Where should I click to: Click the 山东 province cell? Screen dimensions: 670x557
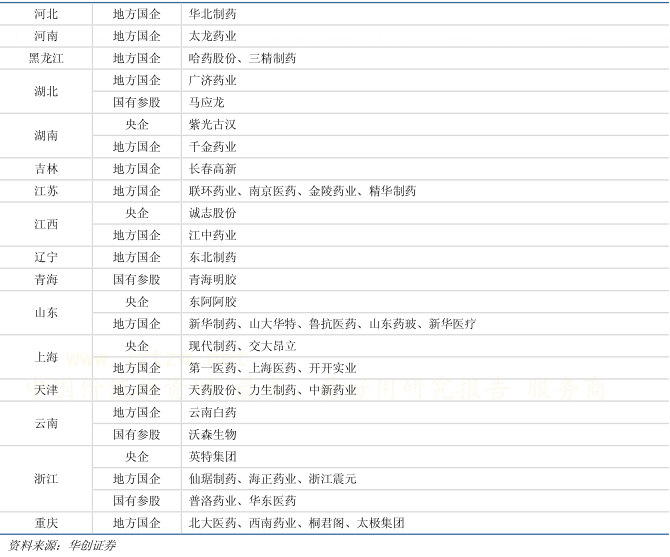[46, 313]
